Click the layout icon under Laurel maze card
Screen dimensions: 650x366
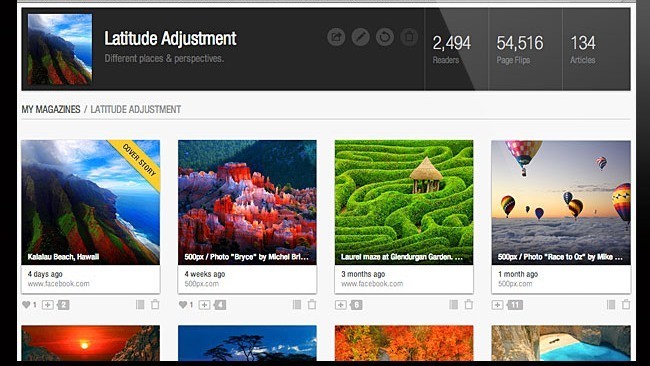[454, 305]
